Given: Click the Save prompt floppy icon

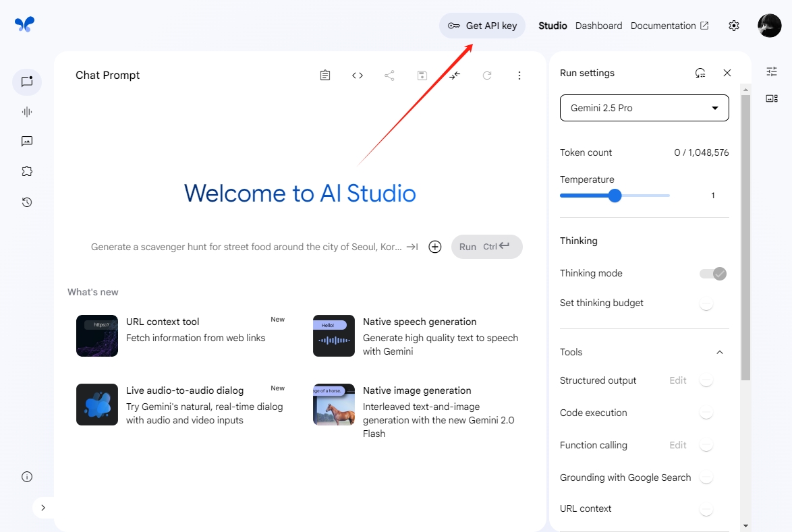Looking at the screenshot, I should 422,76.
